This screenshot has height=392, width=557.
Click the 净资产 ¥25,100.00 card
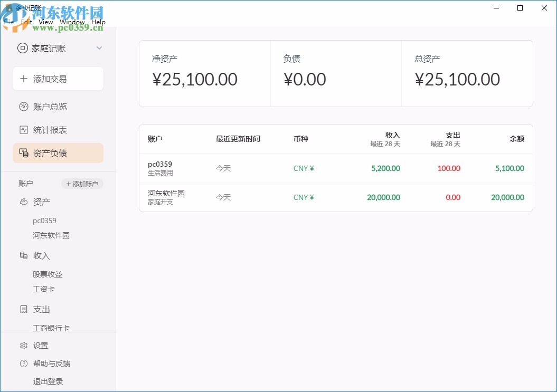[x=205, y=73]
